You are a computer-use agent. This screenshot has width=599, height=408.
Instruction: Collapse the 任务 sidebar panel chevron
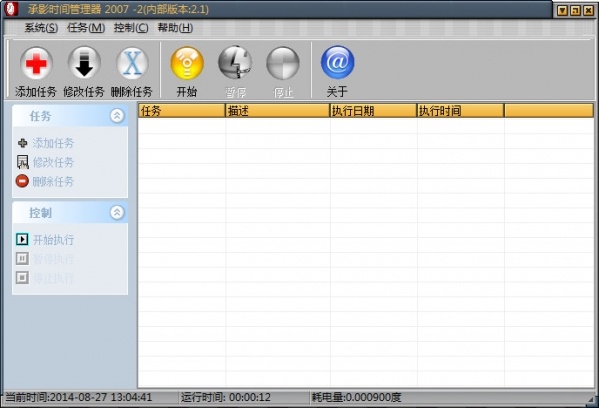(117, 115)
